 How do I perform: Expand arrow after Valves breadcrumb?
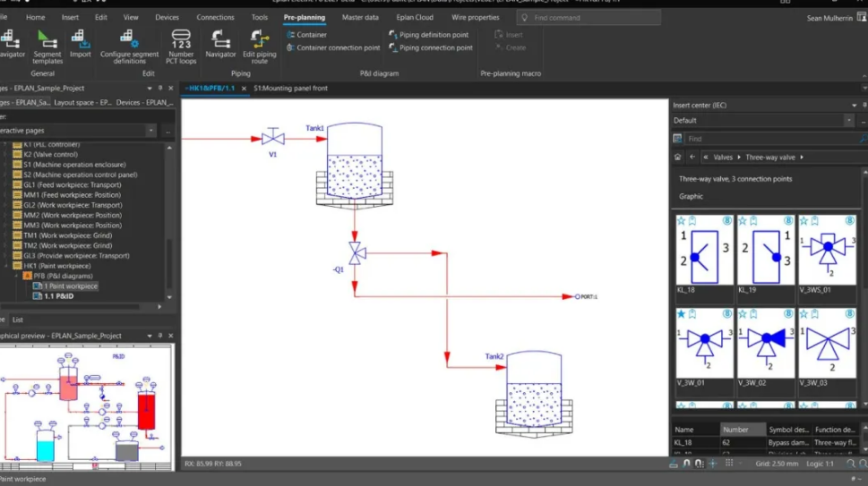(738, 157)
